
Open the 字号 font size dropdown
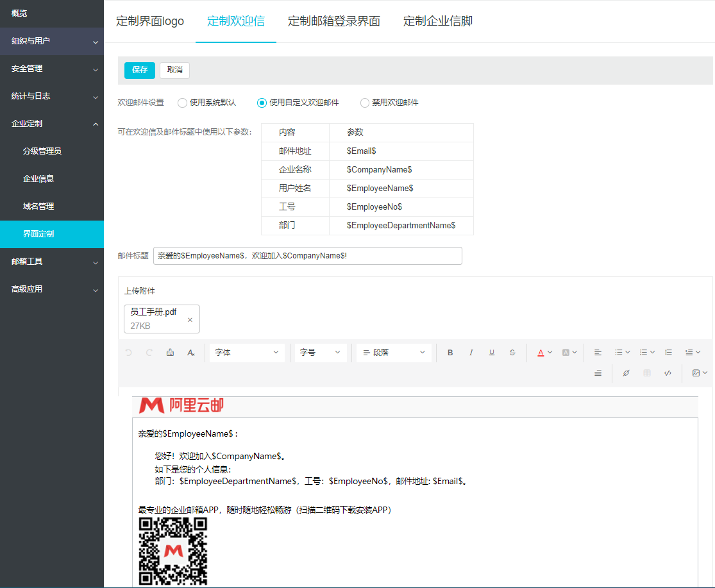pos(320,353)
